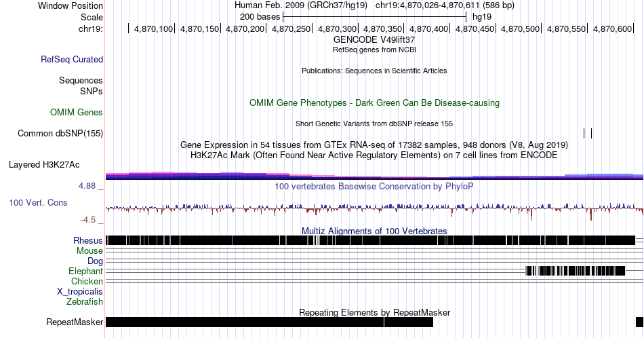Click Short Genetic Variants from dbSNP title
This screenshot has height=338, width=644.
pyautogui.click(x=374, y=124)
